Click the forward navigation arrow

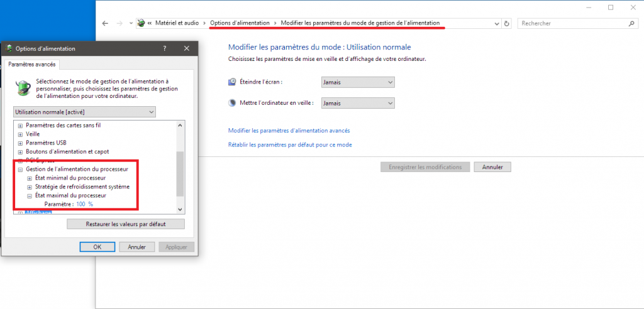click(119, 23)
